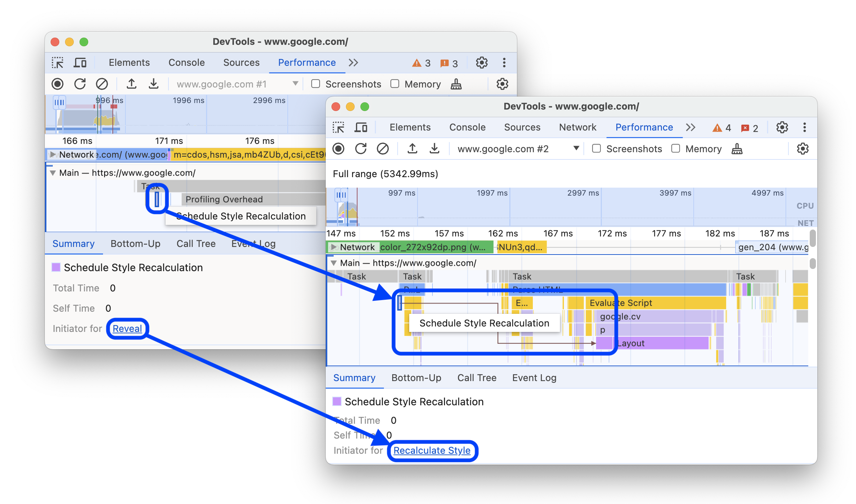Image resolution: width=856 pixels, height=504 pixels.
Task: Select the Bottom-Up tab in summary panel
Action: click(416, 377)
